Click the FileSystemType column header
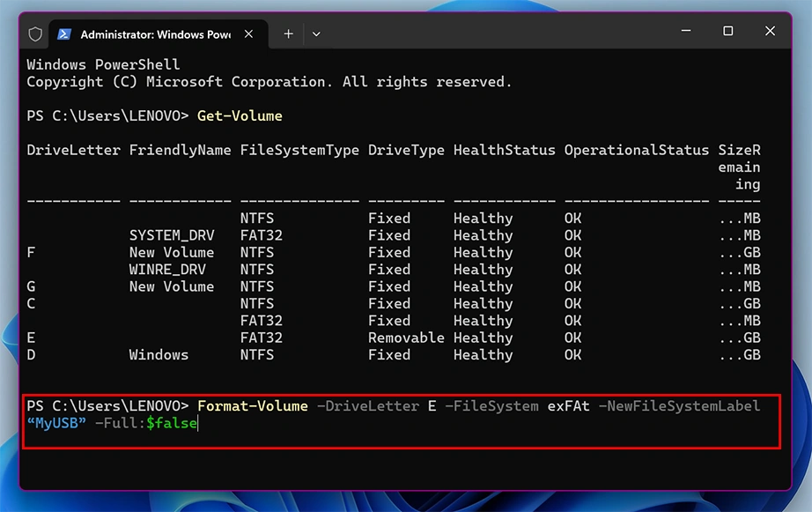Viewport: 812px width, 512px height. (x=299, y=150)
